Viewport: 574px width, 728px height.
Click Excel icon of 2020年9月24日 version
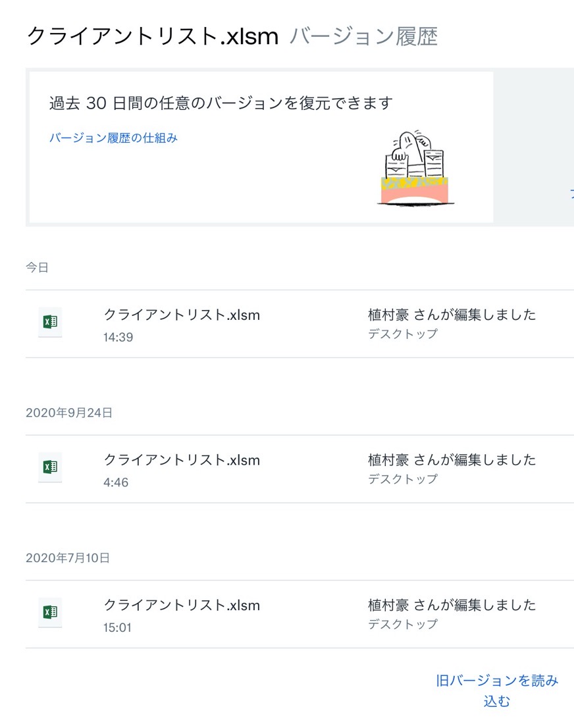[x=50, y=467]
